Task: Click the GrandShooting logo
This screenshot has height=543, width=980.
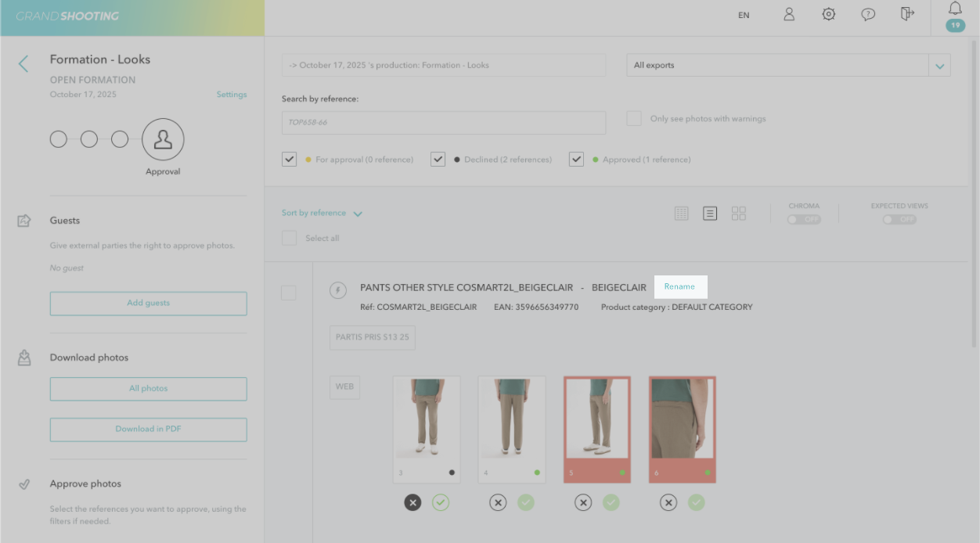Action: coord(68,16)
